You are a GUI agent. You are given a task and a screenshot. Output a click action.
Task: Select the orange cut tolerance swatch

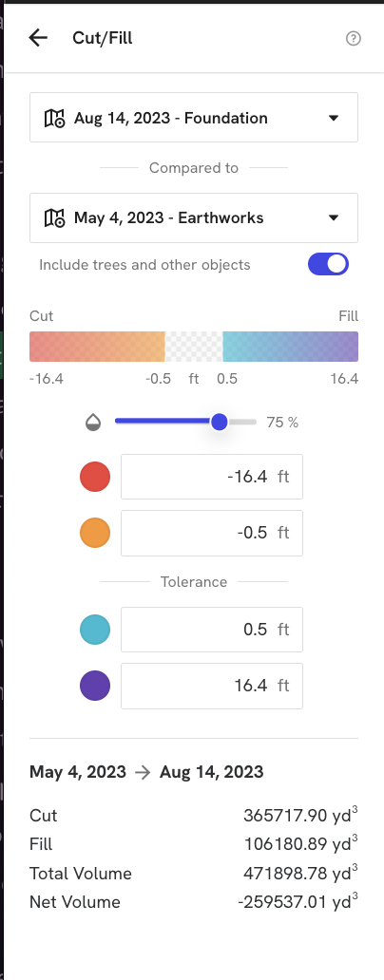[95, 533]
